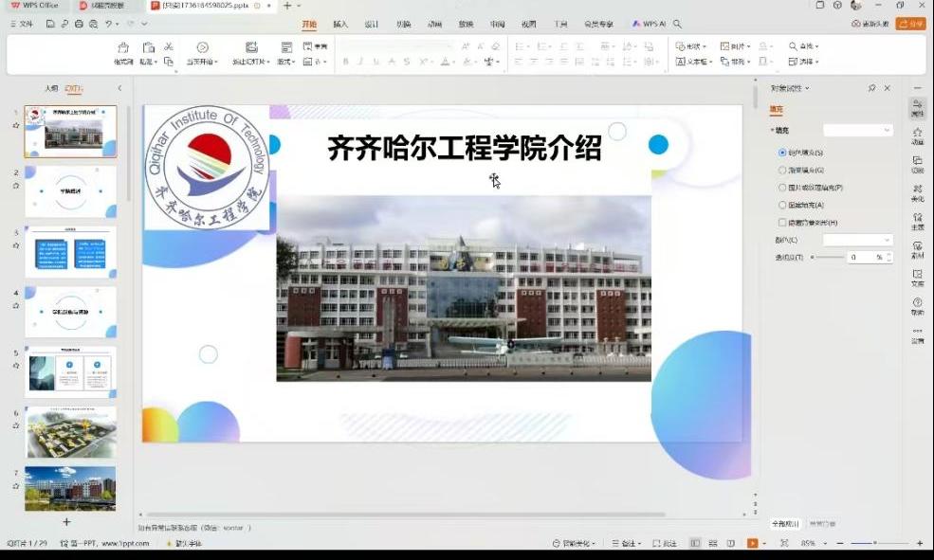Select the gradient fill radio button

pyautogui.click(x=782, y=171)
